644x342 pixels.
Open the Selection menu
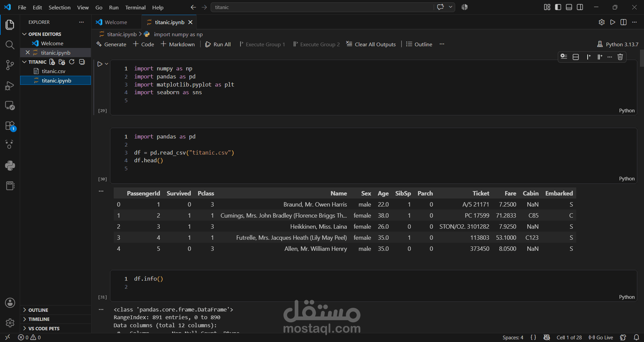[x=59, y=7]
